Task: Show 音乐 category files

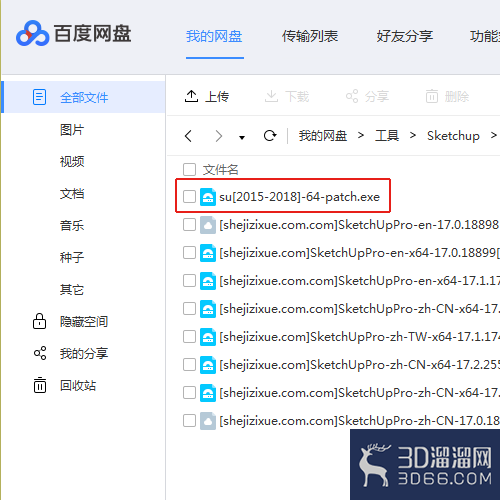Action: pos(72,225)
